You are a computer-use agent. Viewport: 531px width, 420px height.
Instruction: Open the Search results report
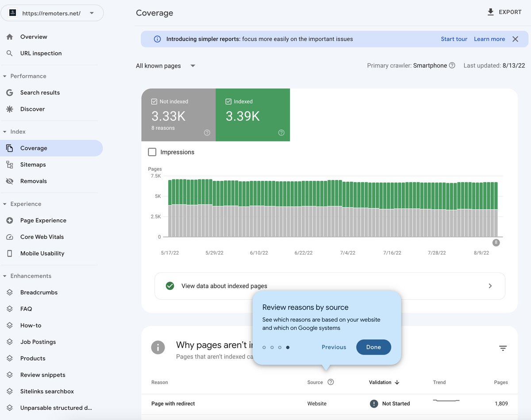click(x=40, y=92)
